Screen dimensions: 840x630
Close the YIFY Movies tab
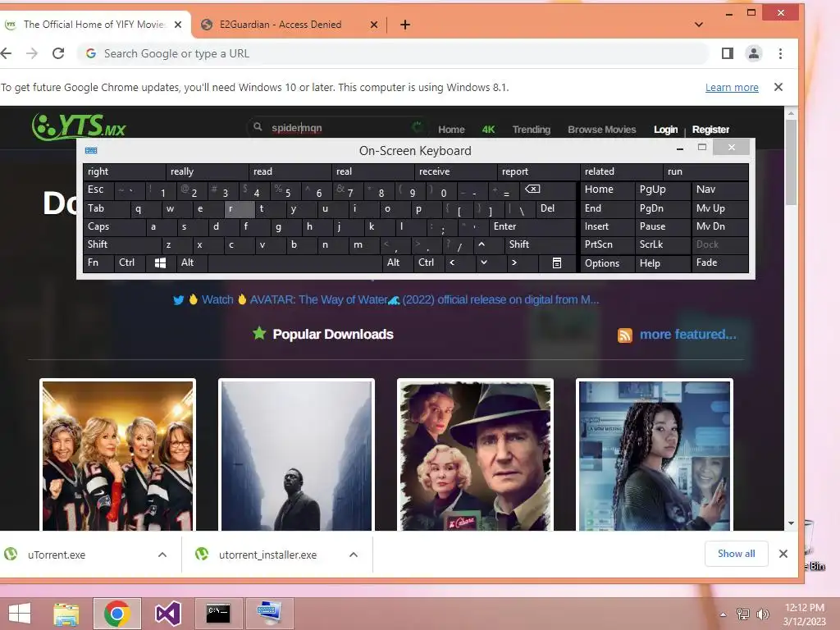pos(178,25)
